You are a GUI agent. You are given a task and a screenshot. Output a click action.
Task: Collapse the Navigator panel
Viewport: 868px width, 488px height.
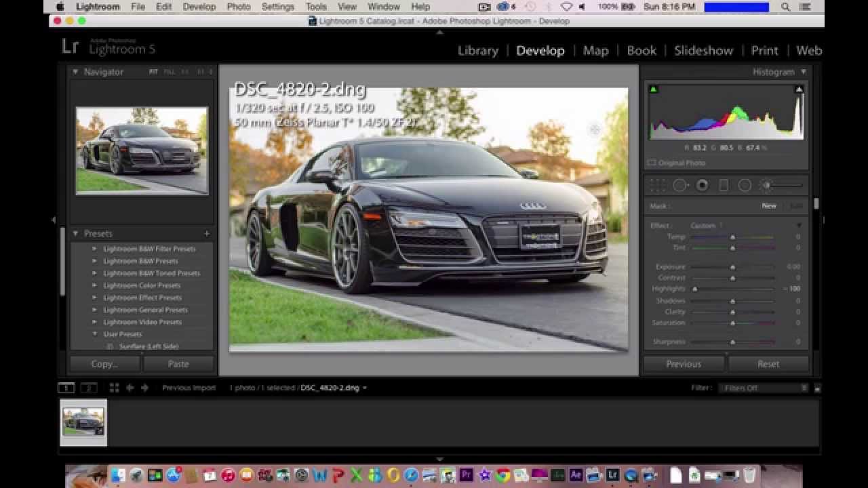pyautogui.click(x=75, y=72)
